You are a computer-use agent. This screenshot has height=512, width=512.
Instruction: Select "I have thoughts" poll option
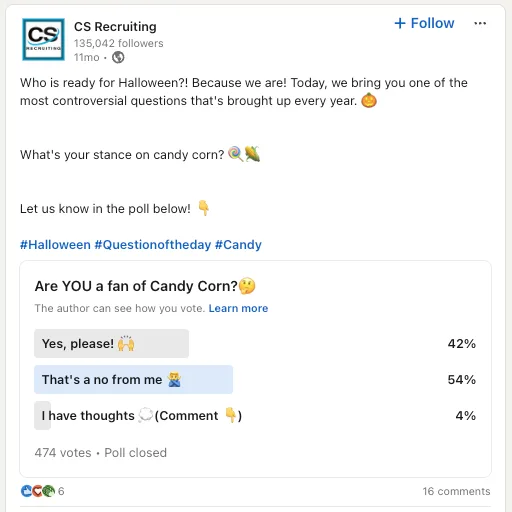click(x=256, y=416)
